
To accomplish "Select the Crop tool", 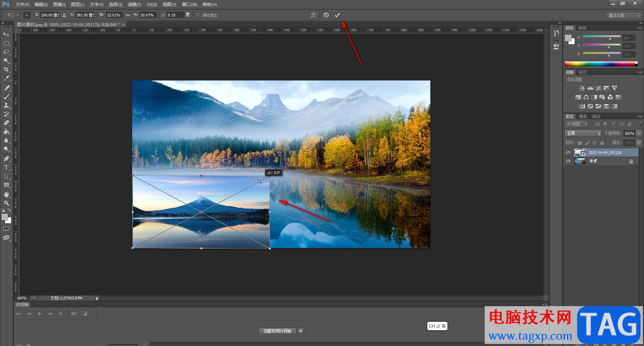I will [6, 69].
